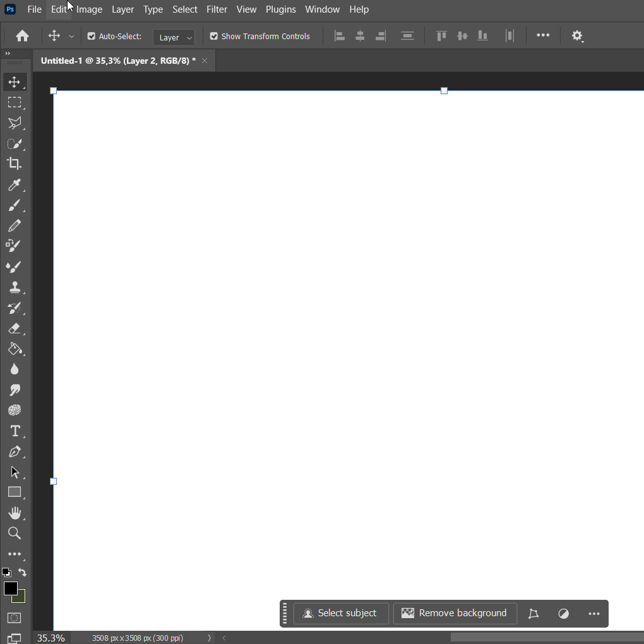Select the Zoom tool
644x644 pixels.
point(15,534)
